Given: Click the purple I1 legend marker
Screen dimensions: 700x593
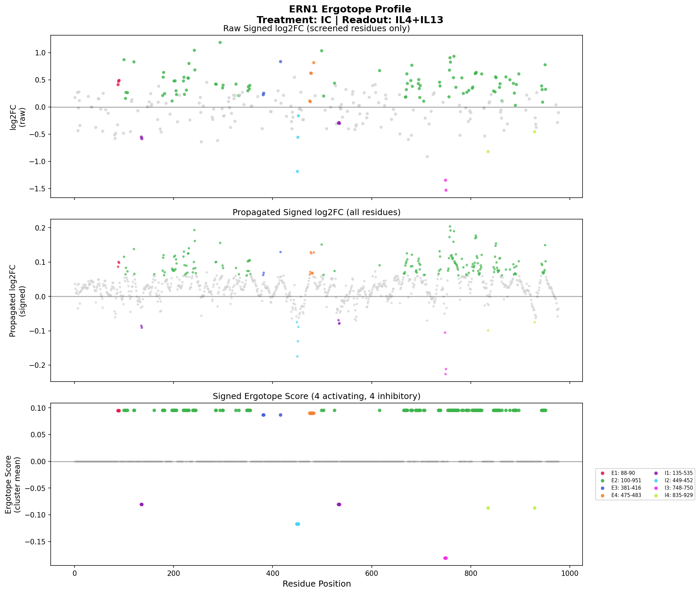Looking at the screenshot, I should 656,473.
